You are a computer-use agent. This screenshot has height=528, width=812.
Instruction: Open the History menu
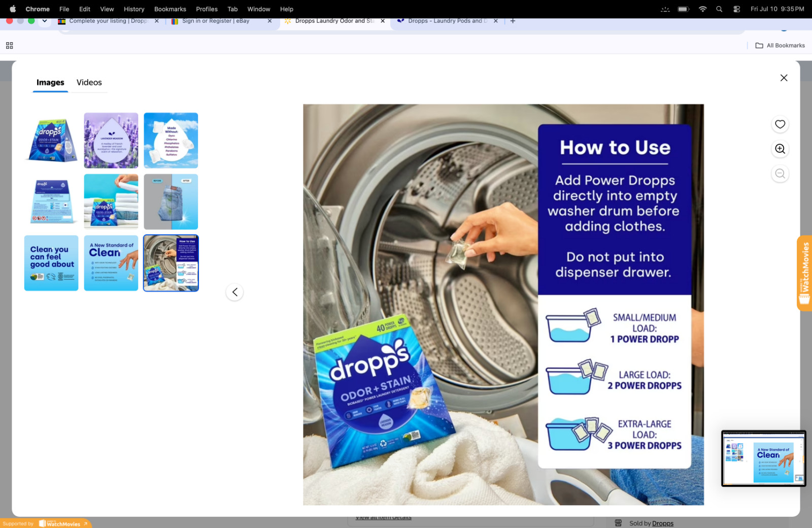point(134,9)
